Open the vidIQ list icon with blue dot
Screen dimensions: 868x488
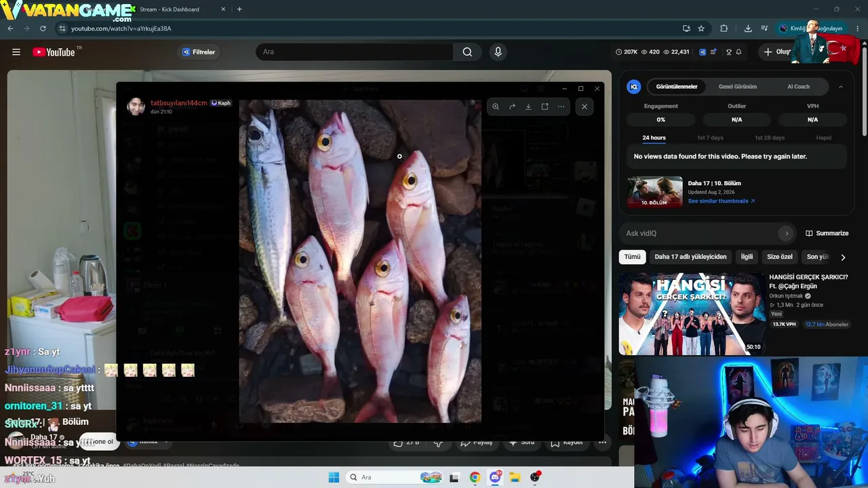713,52
